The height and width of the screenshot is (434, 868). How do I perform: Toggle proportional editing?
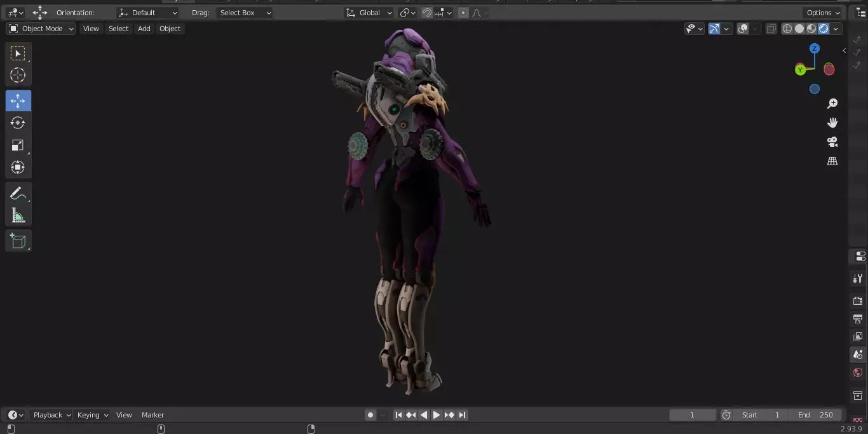(x=463, y=13)
